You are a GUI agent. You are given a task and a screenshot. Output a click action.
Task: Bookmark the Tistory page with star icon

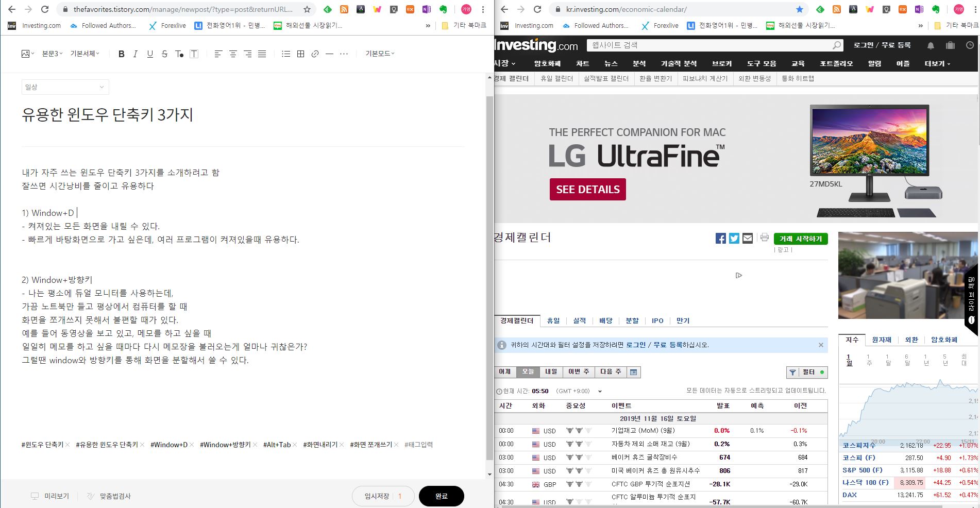pyautogui.click(x=307, y=9)
